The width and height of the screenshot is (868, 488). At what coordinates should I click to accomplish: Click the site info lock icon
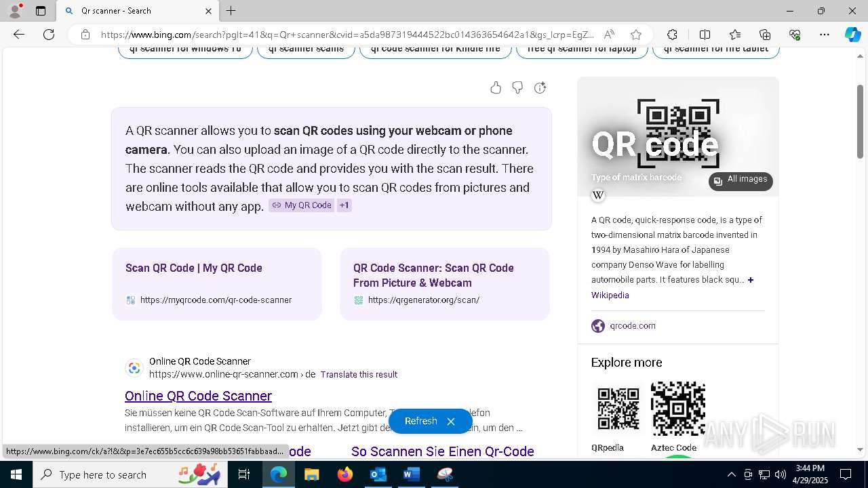[85, 35]
